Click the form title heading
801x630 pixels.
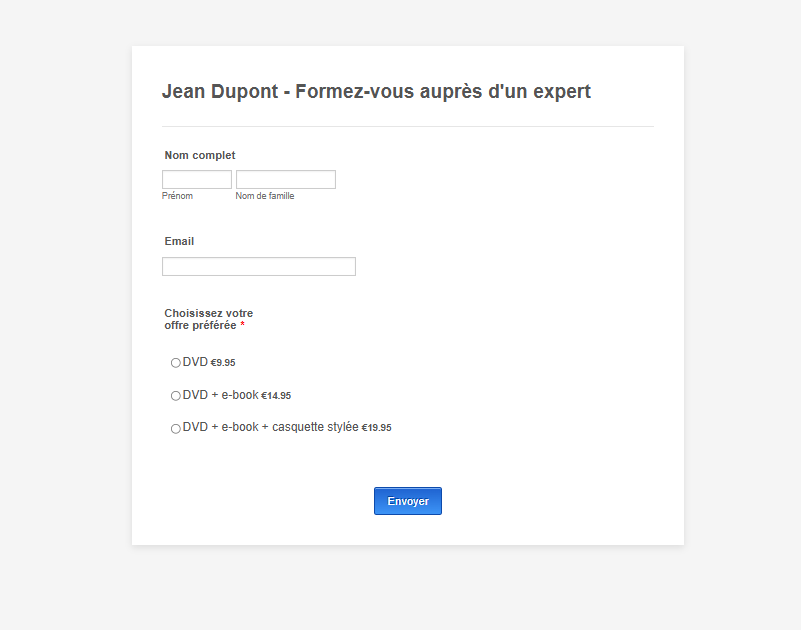(375, 91)
